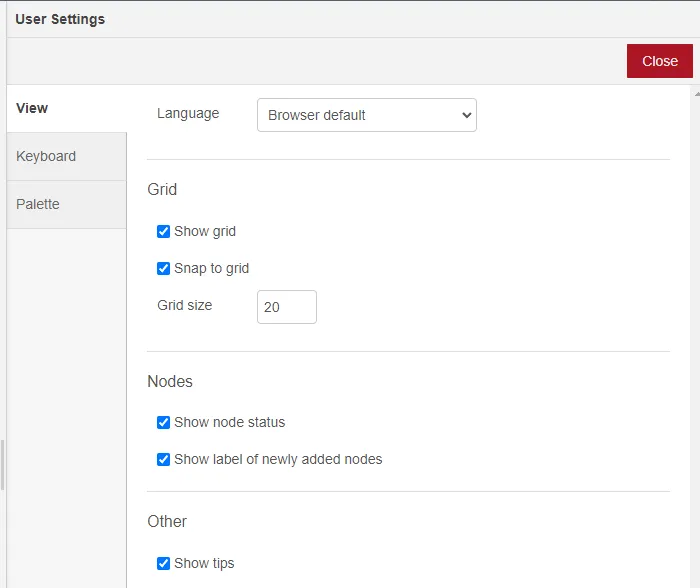Toggle Show label of newly added nodes

coord(163,459)
